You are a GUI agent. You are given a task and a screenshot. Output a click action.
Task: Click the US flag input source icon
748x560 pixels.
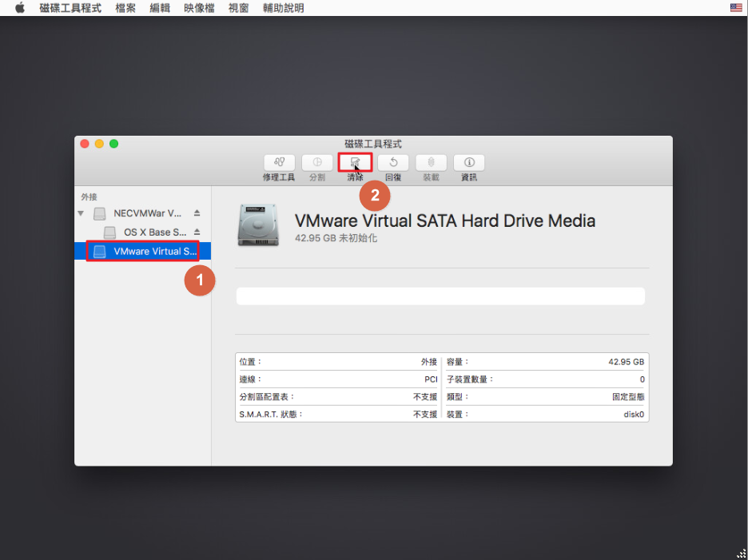736,8
